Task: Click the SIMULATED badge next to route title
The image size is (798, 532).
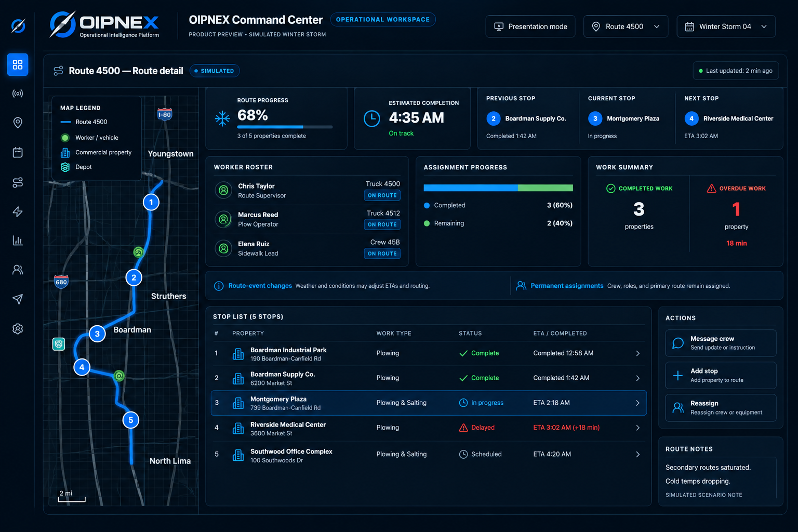Action: click(x=215, y=71)
